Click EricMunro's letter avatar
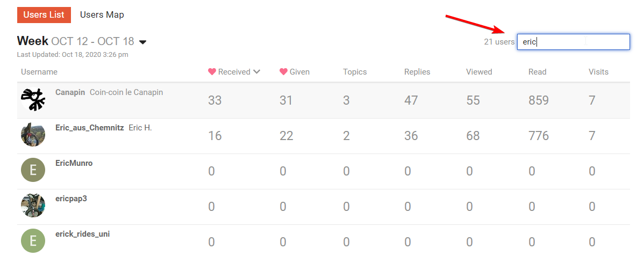 (33, 170)
